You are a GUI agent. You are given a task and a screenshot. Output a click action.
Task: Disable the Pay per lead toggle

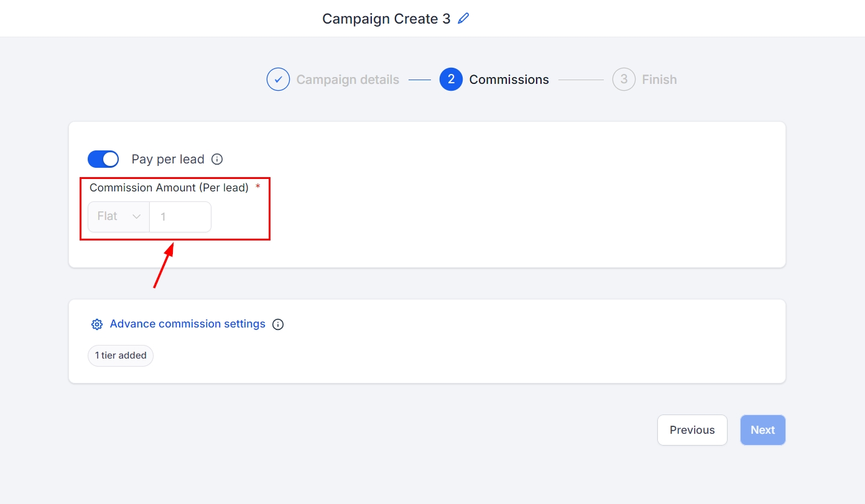[103, 159]
